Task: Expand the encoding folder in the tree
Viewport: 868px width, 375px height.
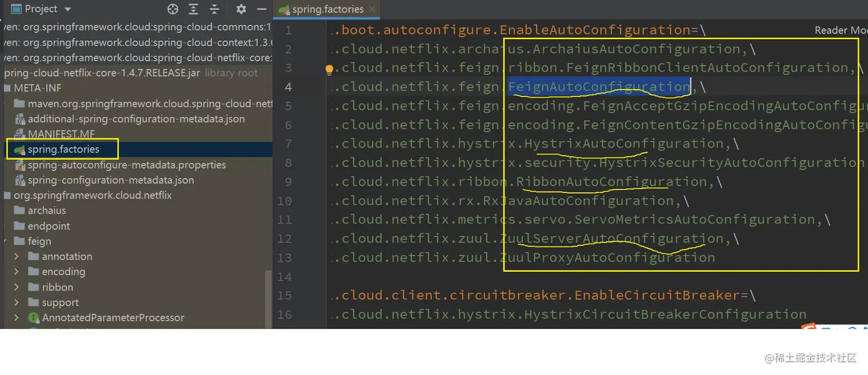Action: pos(16,272)
